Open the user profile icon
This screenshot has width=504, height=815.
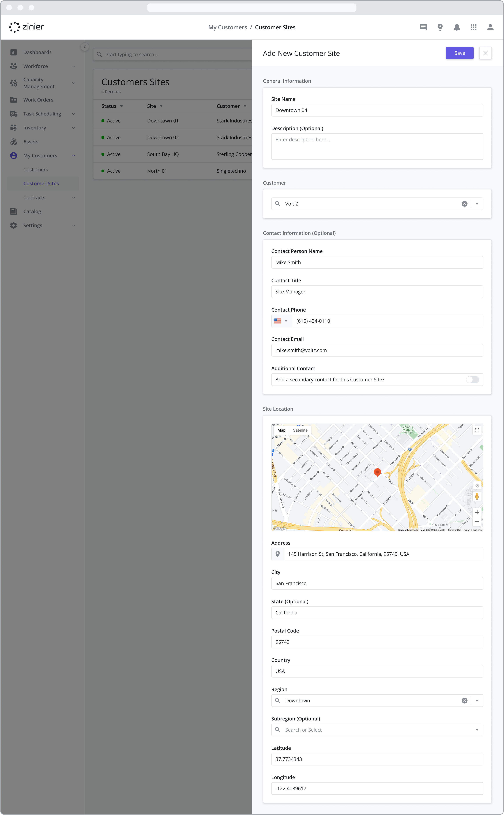tap(490, 27)
